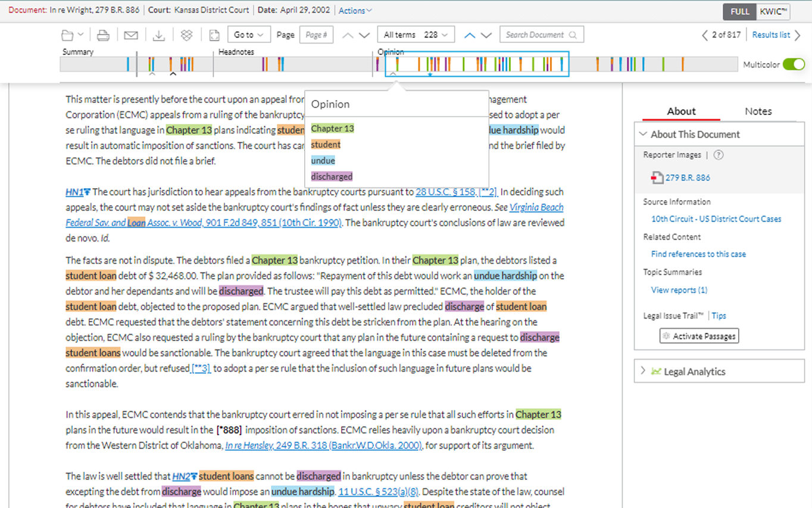This screenshot has width=812, height=508.
Task: Open Find references to this case
Action: 698,254
